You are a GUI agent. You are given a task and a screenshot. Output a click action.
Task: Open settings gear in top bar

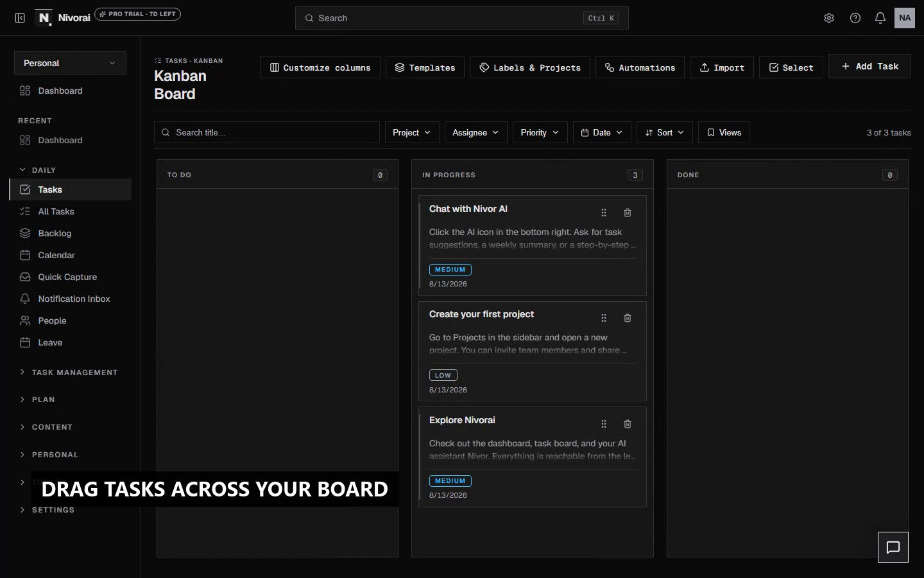point(829,18)
